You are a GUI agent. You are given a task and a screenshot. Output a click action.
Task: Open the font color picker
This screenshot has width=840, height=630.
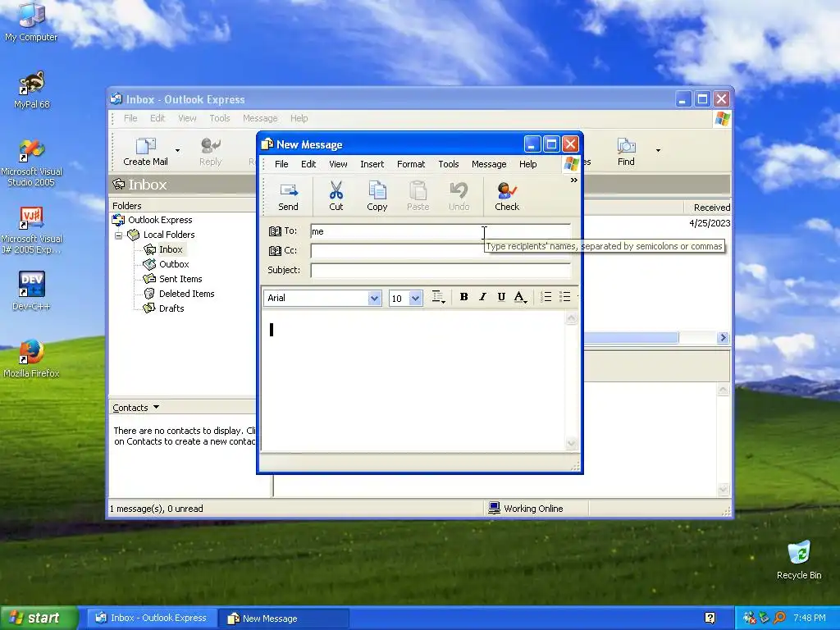point(520,297)
